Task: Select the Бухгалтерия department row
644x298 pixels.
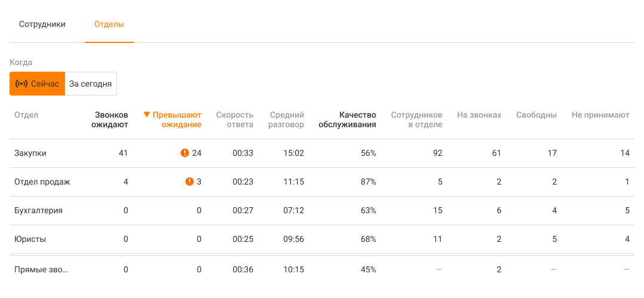Action: tap(39, 210)
